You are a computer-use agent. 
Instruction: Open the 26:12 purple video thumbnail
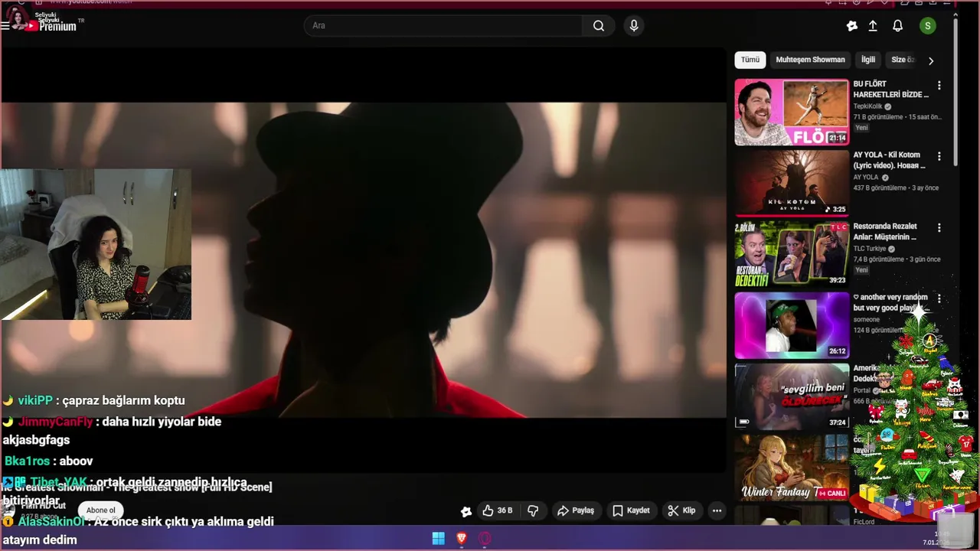point(792,325)
